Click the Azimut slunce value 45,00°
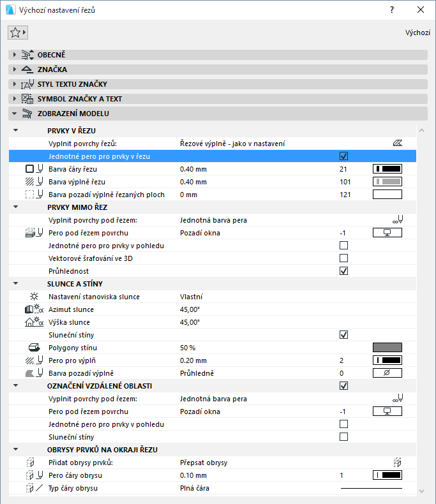 tap(190, 309)
